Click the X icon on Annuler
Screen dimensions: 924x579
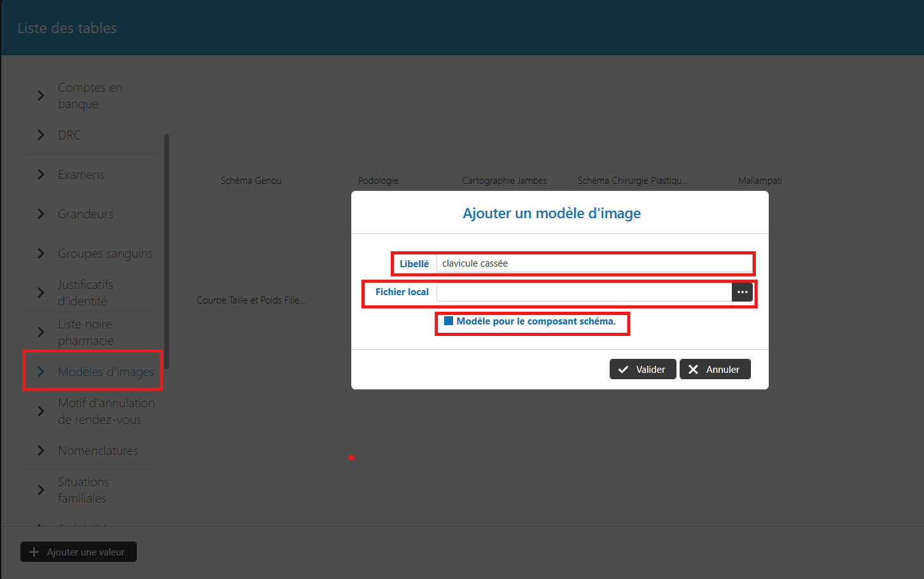694,370
